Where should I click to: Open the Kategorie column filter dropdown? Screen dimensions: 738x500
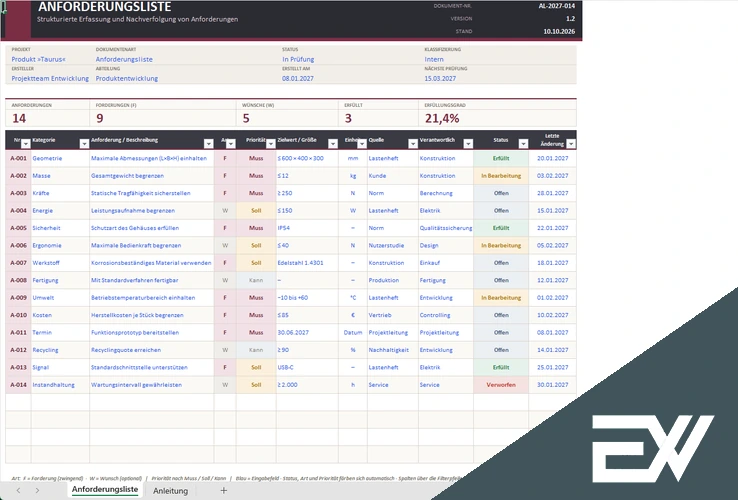(84, 144)
